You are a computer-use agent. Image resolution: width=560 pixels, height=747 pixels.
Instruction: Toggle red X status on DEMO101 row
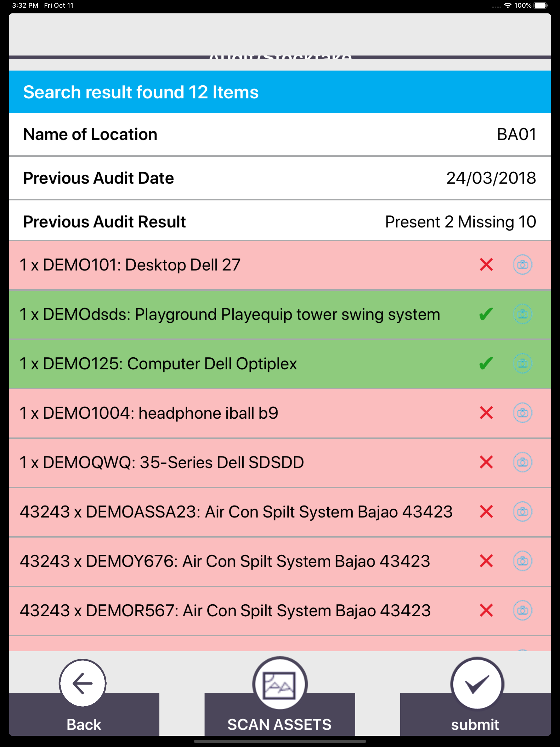pos(486,264)
